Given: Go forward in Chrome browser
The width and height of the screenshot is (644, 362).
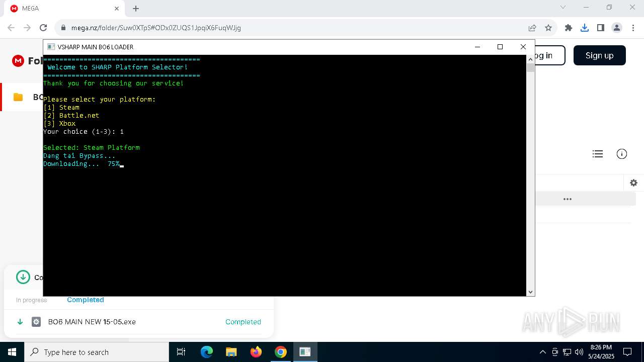Looking at the screenshot, I should pyautogui.click(x=27, y=28).
